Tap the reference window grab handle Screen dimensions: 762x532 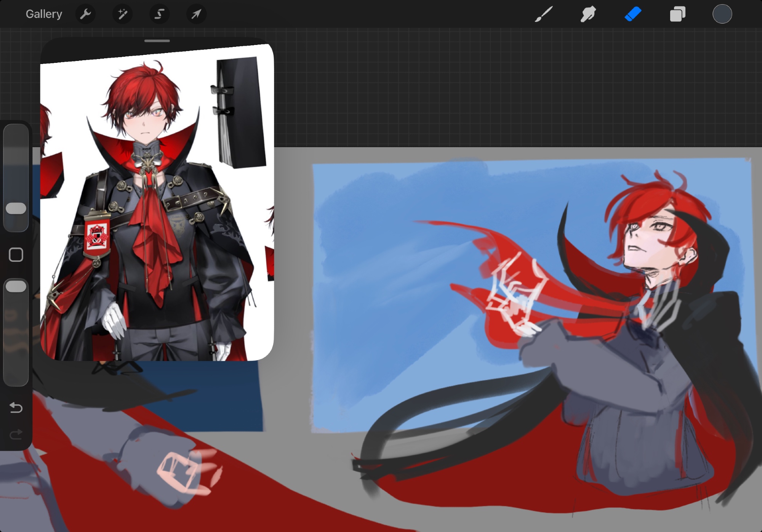click(157, 41)
